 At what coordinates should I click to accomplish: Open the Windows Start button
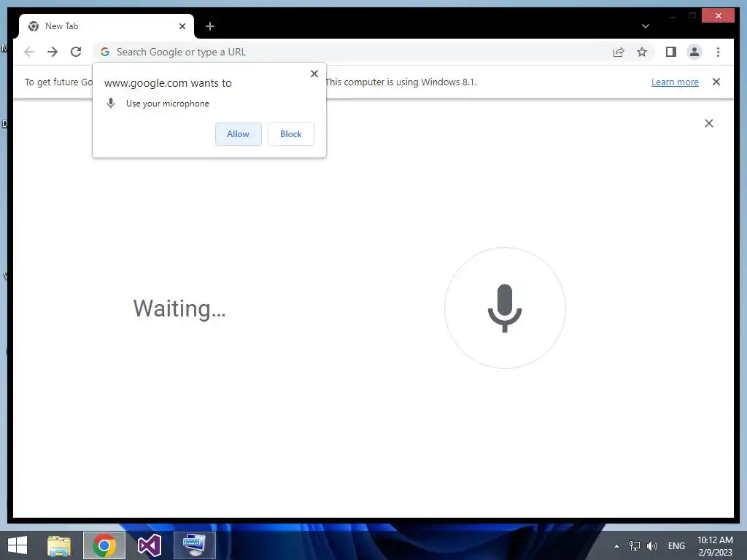(18, 545)
